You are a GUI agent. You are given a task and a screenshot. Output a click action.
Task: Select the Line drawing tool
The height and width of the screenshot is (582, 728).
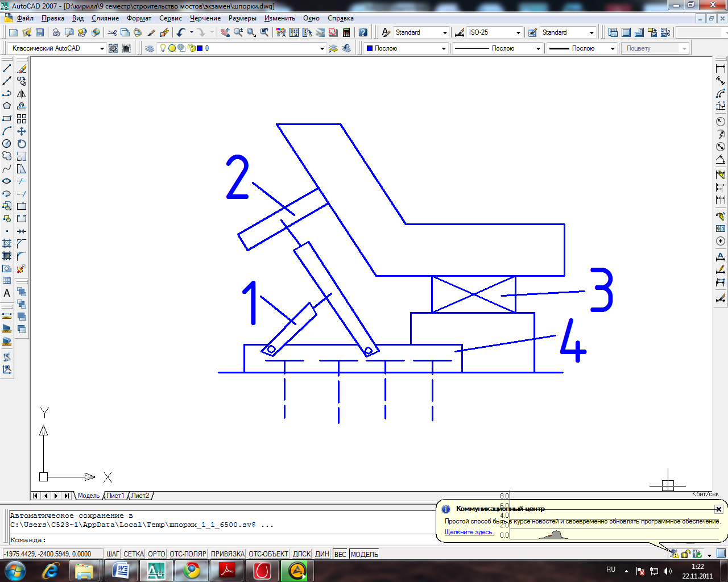click(x=7, y=69)
